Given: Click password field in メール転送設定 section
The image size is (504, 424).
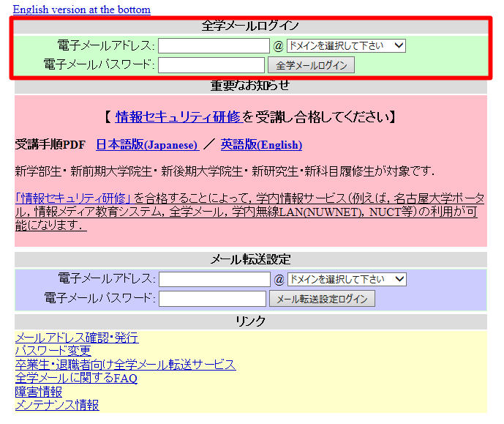Looking at the screenshot, I should click(x=212, y=299).
